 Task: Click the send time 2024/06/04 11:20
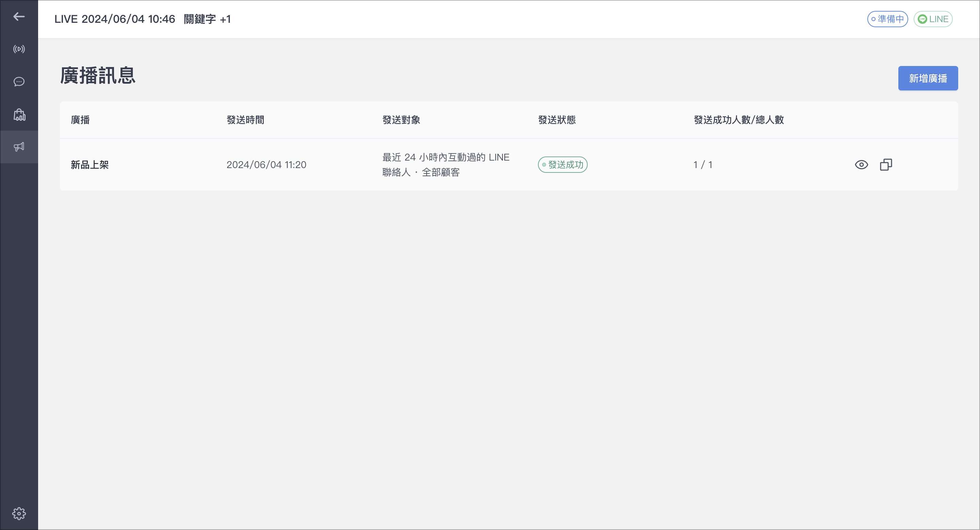pyautogui.click(x=266, y=165)
